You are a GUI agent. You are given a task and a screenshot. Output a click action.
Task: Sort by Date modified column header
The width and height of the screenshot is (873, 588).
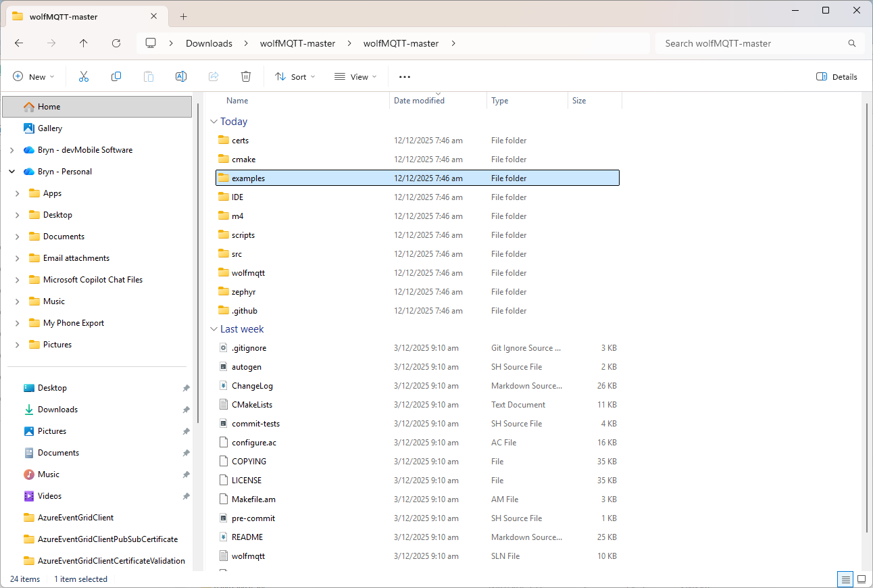[x=419, y=101]
